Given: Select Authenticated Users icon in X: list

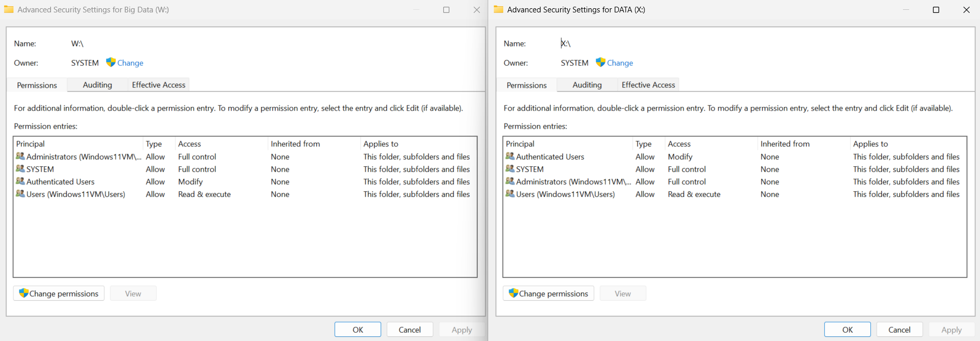Looking at the screenshot, I should pyautogui.click(x=510, y=156).
